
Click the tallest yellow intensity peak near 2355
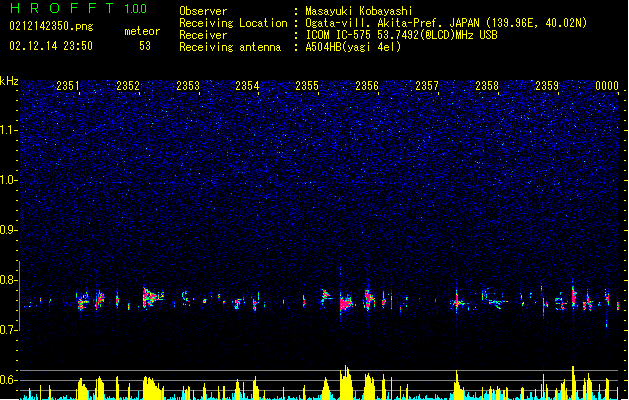pyautogui.click(x=346, y=382)
